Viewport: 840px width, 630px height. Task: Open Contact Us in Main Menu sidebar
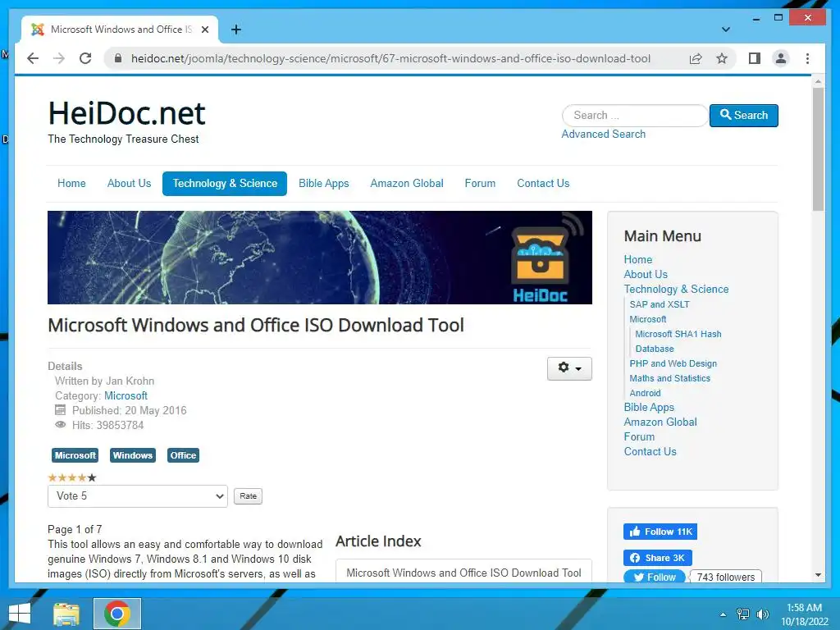[650, 452]
